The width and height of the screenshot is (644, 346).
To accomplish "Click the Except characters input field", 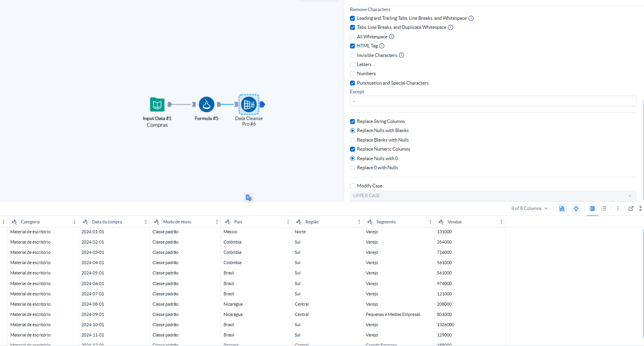I will [x=493, y=101].
